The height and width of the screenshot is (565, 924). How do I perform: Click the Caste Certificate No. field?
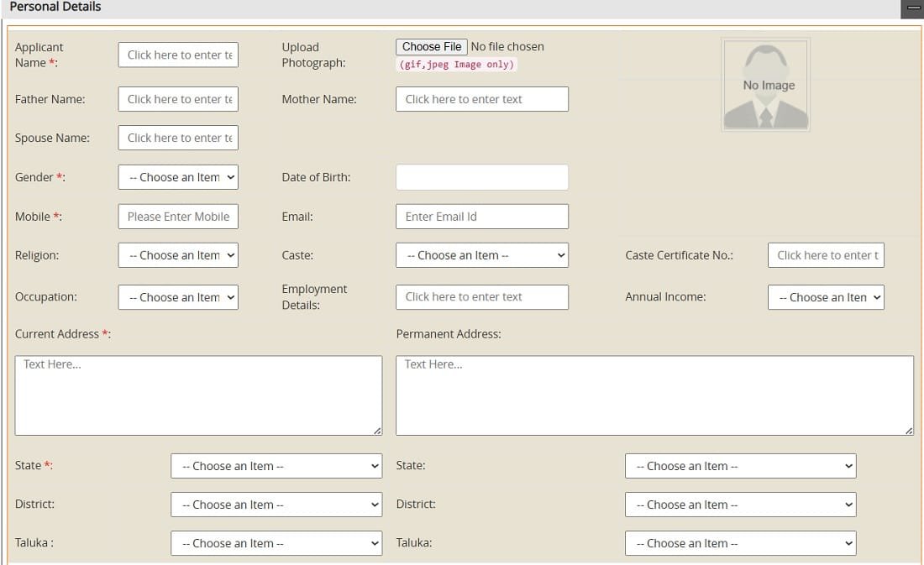tap(826, 255)
